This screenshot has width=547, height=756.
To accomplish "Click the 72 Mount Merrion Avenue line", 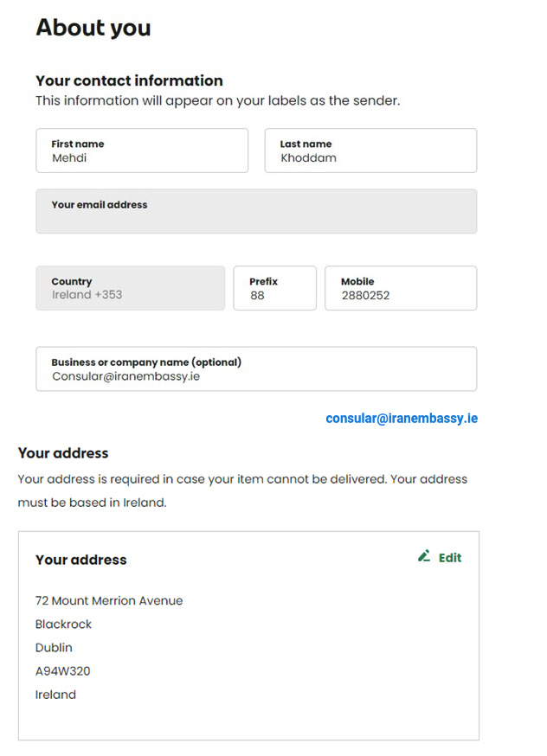I will 109,601.
